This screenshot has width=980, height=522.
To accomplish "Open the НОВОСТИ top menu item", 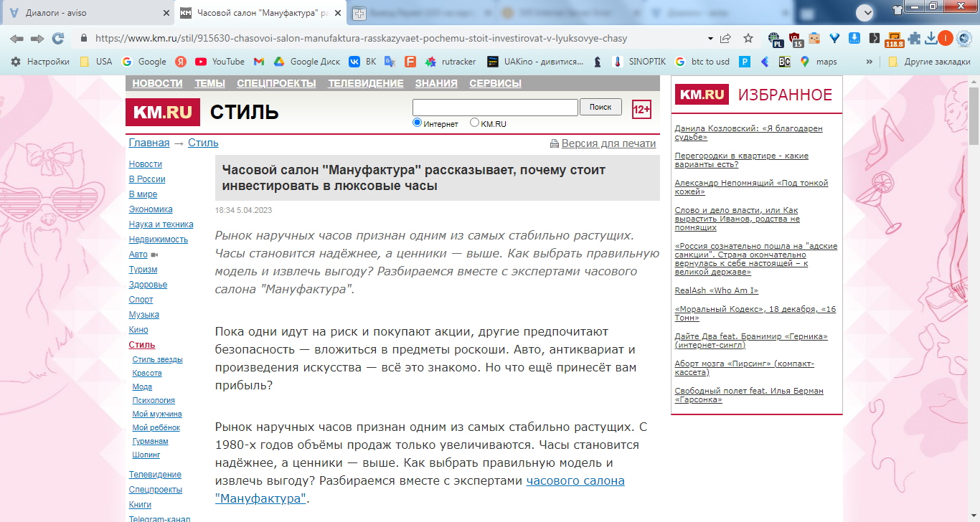I will click(x=157, y=83).
